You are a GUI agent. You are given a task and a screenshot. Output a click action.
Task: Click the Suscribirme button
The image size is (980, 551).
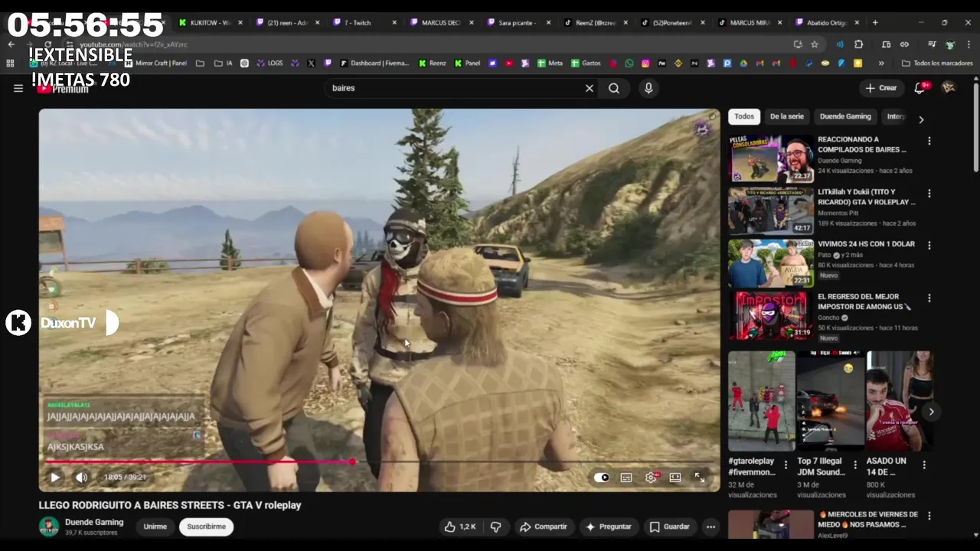(x=207, y=527)
